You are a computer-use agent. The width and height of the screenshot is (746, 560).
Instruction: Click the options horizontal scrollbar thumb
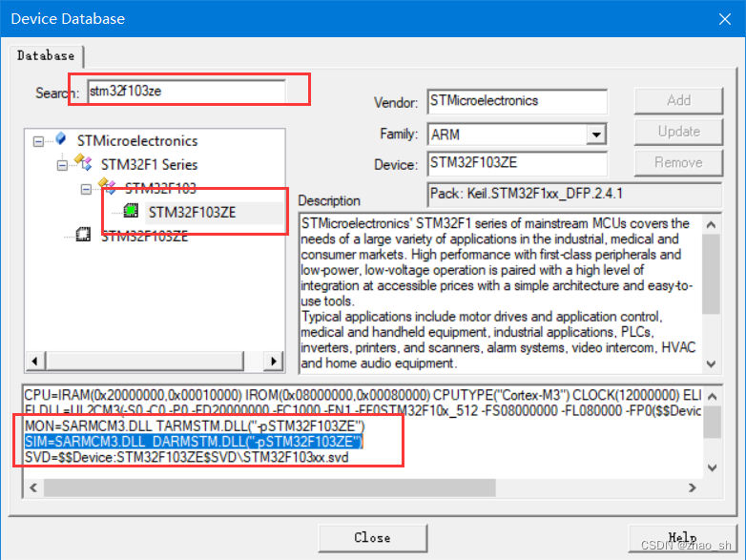(x=270, y=487)
